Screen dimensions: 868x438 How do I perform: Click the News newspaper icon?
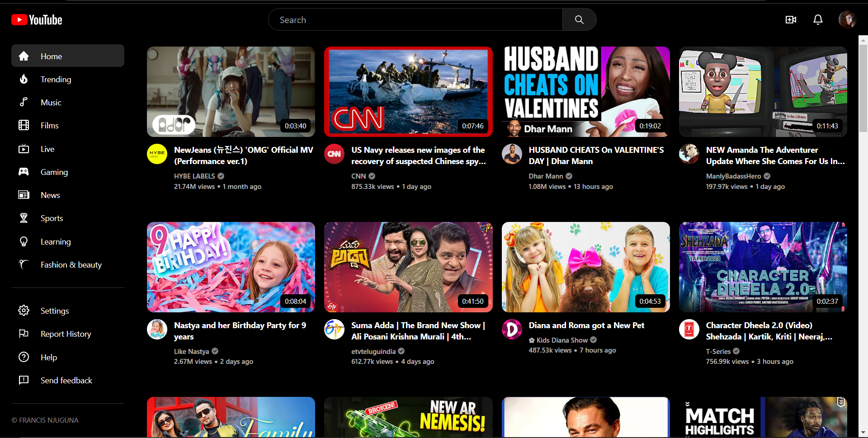pyautogui.click(x=24, y=195)
